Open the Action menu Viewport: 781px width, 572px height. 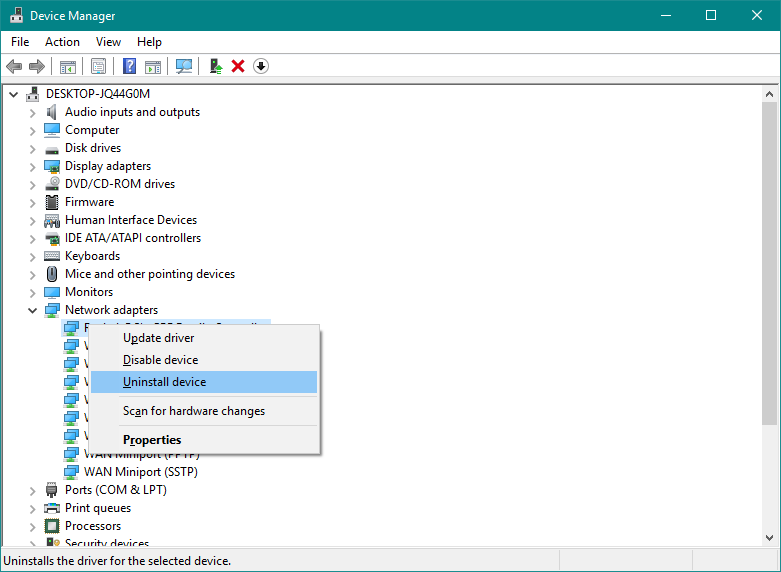click(62, 42)
